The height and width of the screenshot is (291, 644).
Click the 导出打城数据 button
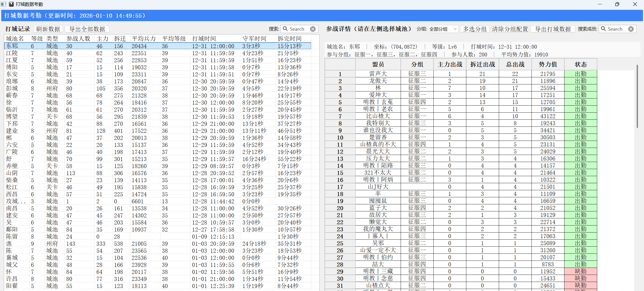pyautogui.click(x=553, y=29)
